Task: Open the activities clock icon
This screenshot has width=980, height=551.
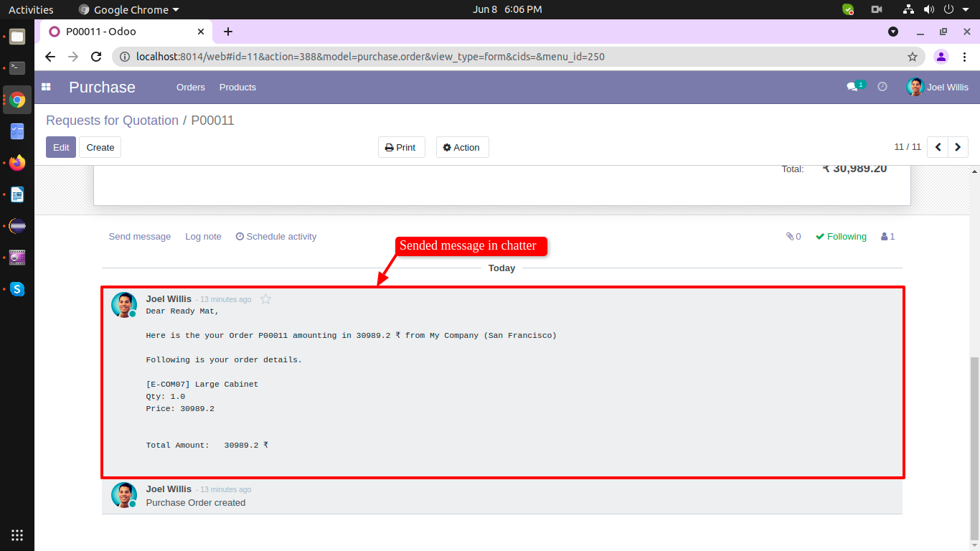Action: (882, 86)
